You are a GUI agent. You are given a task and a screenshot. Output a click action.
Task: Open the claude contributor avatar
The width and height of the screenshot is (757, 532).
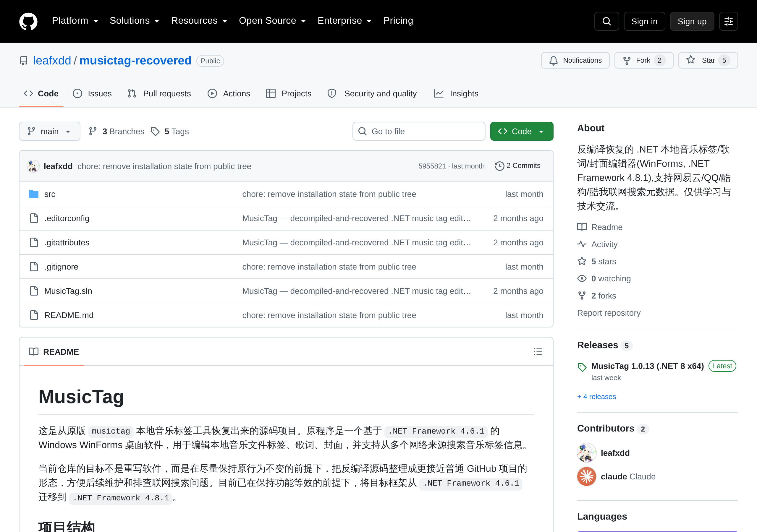(x=587, y=477)
